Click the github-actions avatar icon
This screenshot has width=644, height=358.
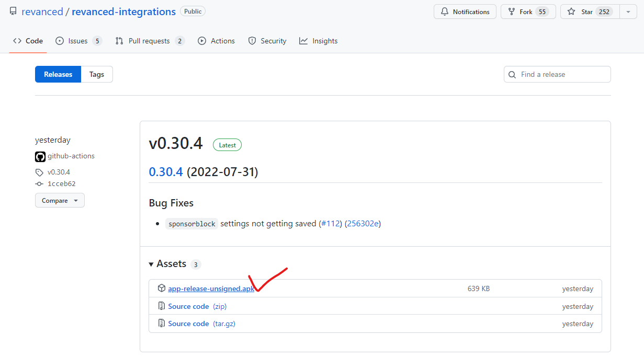click(40, 156)
